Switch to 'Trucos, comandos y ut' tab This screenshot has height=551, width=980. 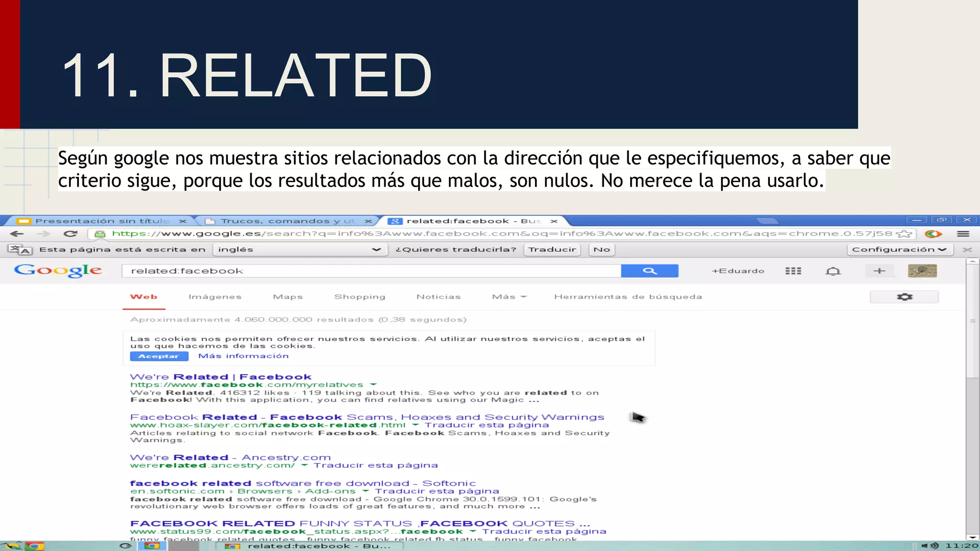(288, 221)
